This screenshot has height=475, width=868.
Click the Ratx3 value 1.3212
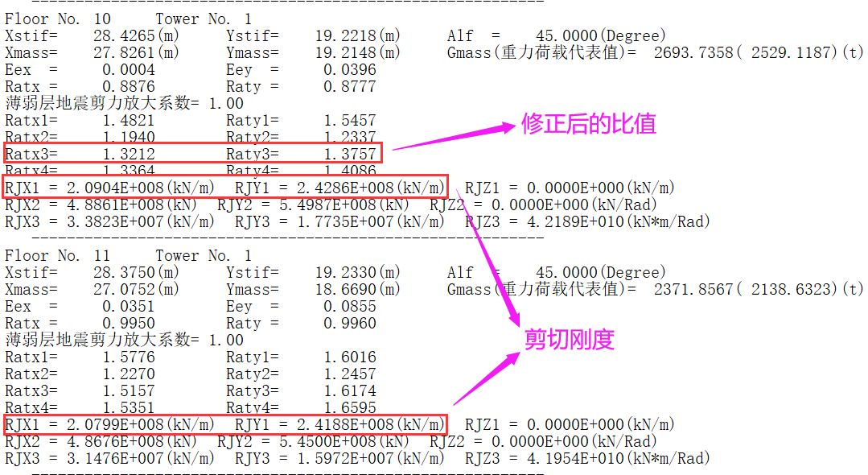129,154
